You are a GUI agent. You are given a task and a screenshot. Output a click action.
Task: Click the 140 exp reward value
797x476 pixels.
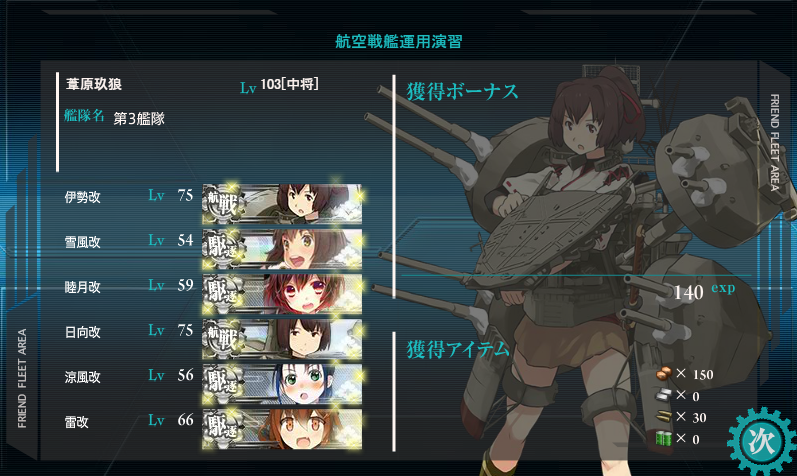coord(704,291)
